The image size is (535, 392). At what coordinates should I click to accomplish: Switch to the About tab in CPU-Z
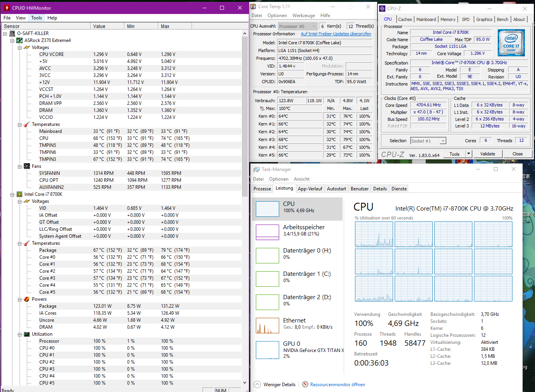click(519, 19)
